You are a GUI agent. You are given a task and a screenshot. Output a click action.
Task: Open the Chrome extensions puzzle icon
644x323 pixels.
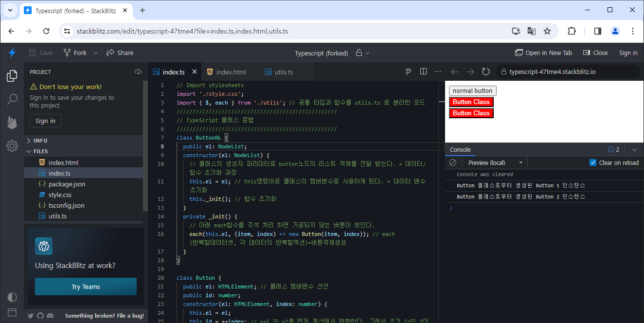(x=572, y=31)
